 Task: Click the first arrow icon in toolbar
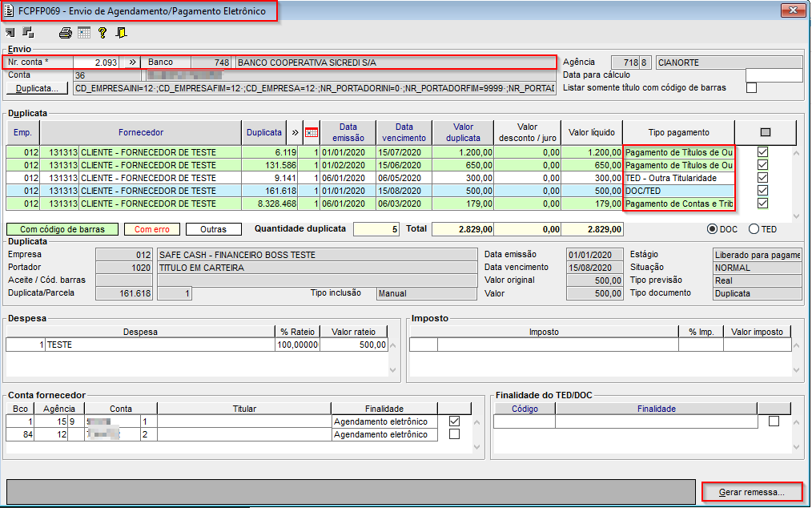10,33
